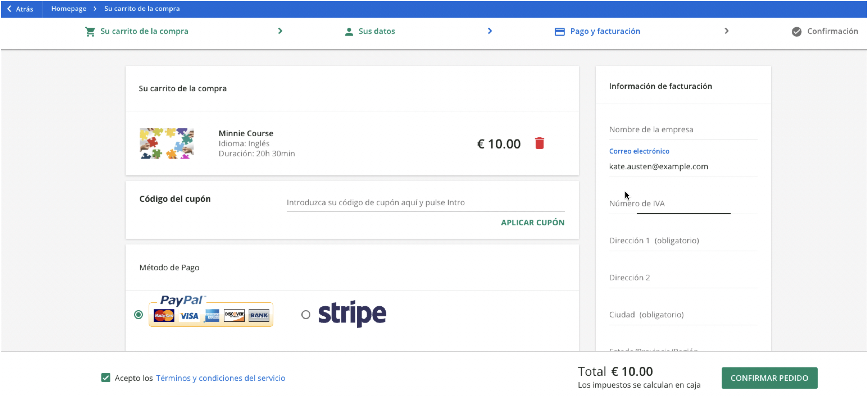The image size is (868, 398).
Task: Click the Su carrito de la compra breadcrumb
Action: tap(142, 9)
